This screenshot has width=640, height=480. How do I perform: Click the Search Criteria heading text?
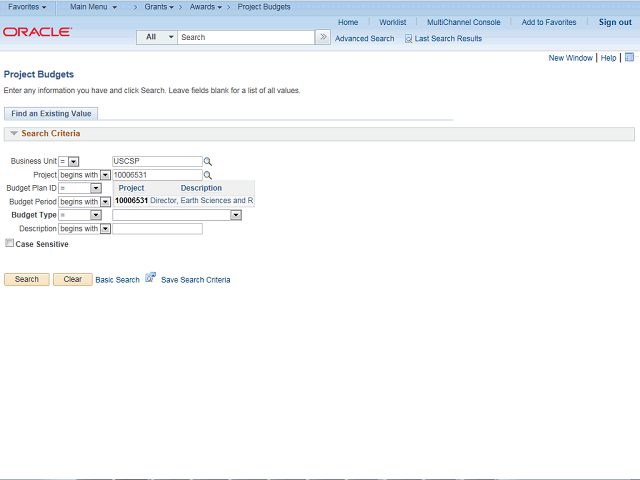(x=51, y=133)
